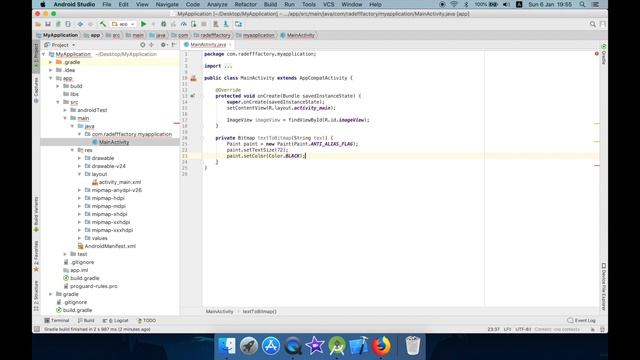
Task: Expand the androidTest folder
Action: pos(65,110)
